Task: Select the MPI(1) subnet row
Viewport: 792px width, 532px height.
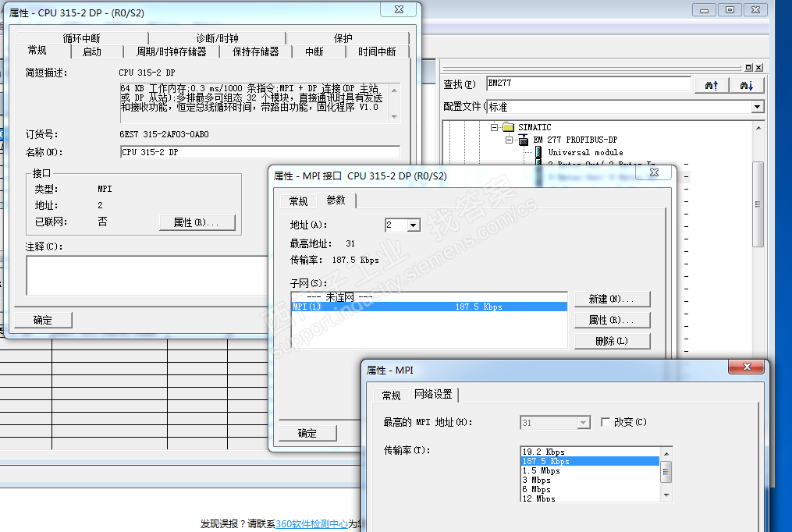Action: point(429,307)
